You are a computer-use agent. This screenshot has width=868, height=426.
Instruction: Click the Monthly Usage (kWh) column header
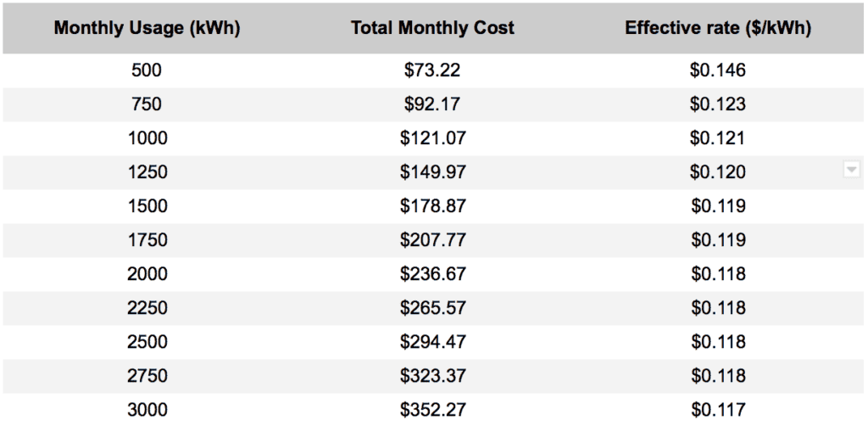[147, 28]
